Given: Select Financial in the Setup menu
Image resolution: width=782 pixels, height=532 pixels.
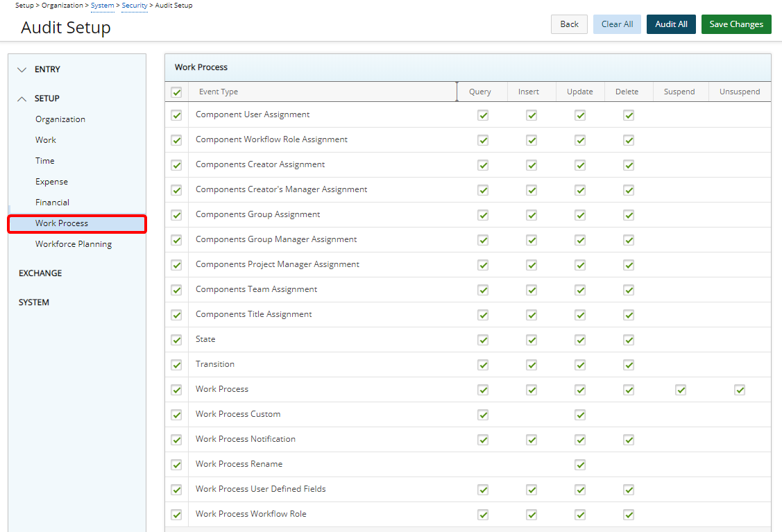Looking at the screenshot, I should (53, 203).
